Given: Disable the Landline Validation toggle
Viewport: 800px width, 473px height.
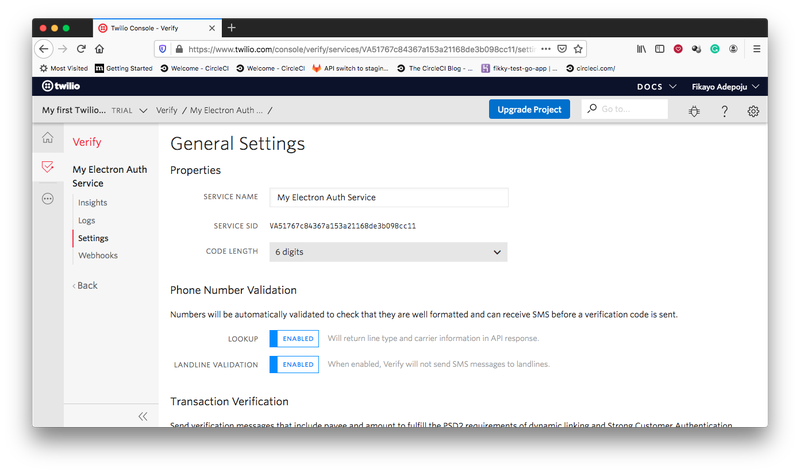Looking at the screenshot, I should click(294, 364).
